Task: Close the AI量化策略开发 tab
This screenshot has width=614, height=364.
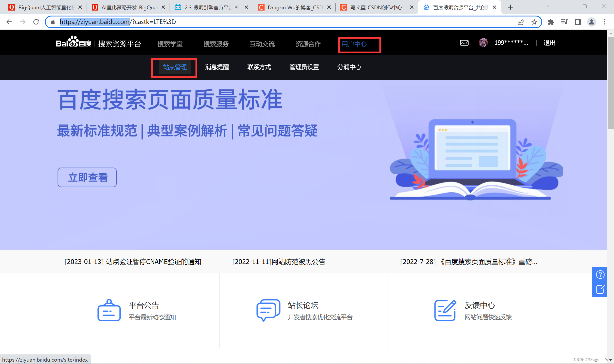Action: coord(163,7)
